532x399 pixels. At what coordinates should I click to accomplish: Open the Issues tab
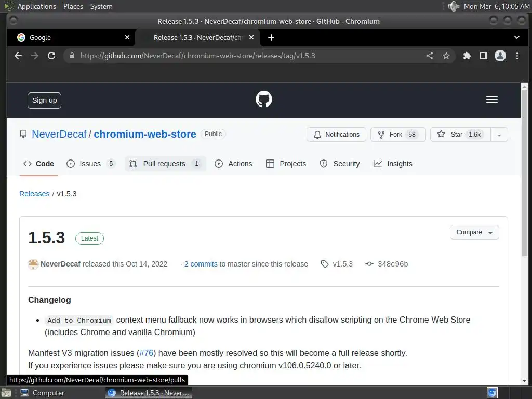tap(91, 164)
